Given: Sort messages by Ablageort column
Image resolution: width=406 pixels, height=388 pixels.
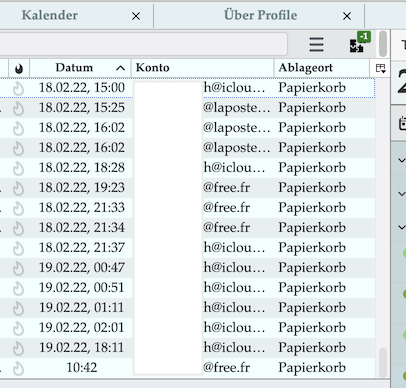Looking at the screenshot, I should [x=322, y=68].
